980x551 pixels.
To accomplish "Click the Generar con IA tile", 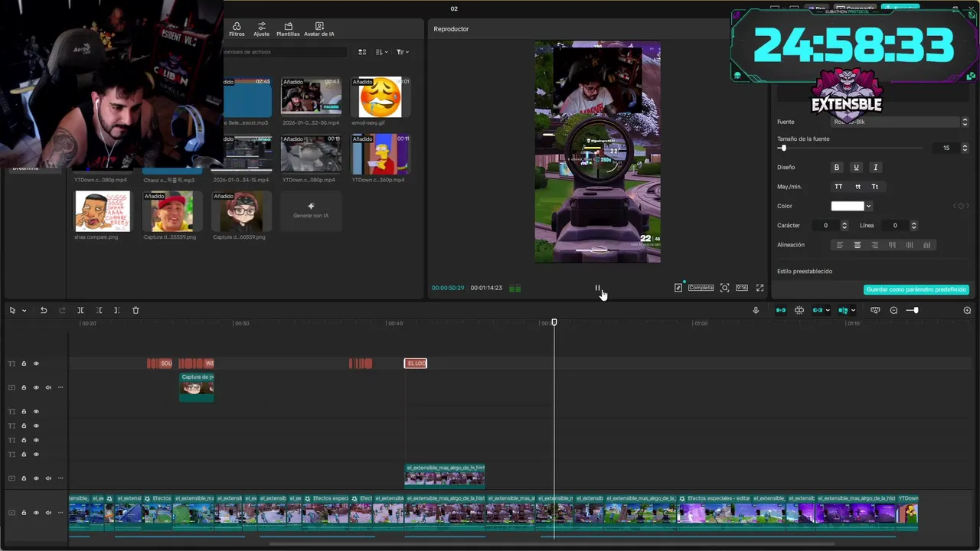I will tap(311, 210).
